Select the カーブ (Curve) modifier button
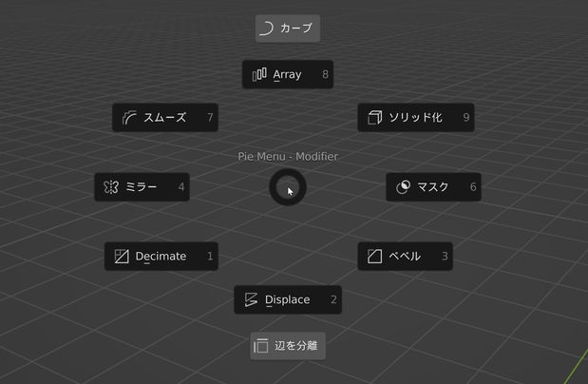588x384 pixels. tap(288, 29)
